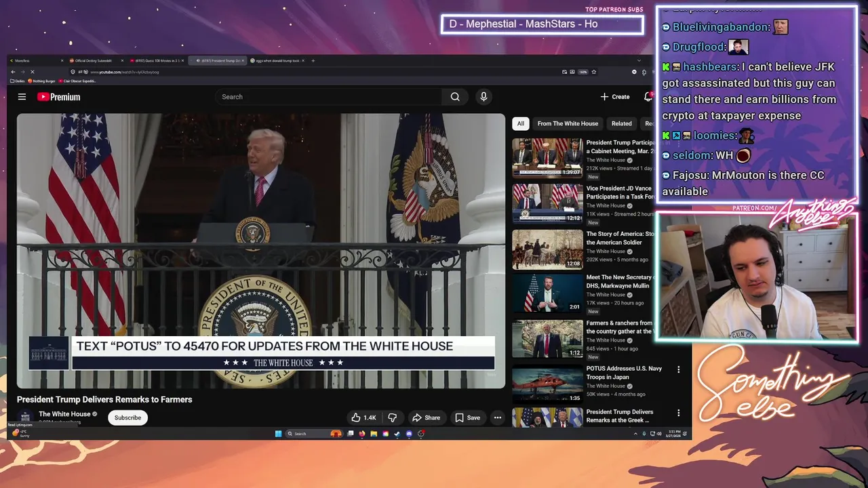Open Story of America video thumbnail

547,249
